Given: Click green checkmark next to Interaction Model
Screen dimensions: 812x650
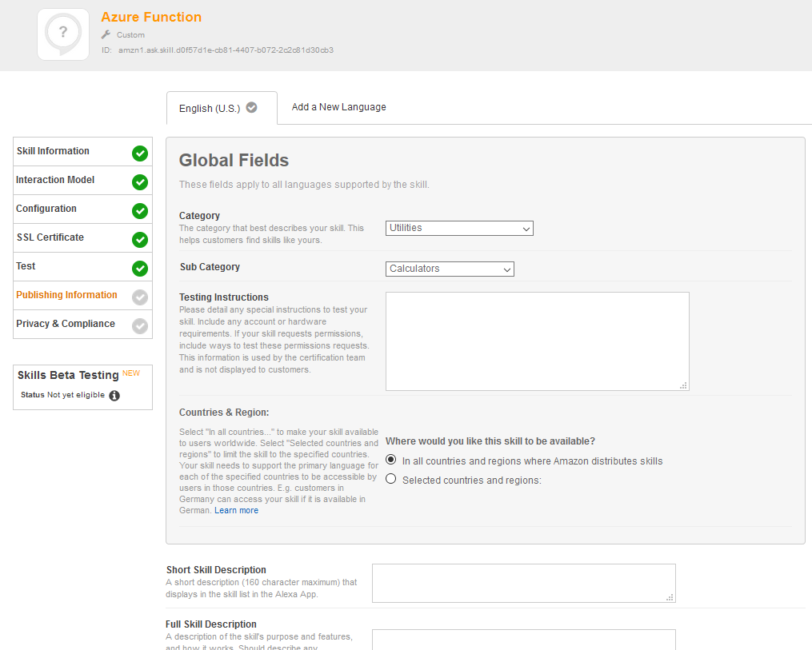Looking at the screenshot, I should pyautogui.click(x=140, y=182).
